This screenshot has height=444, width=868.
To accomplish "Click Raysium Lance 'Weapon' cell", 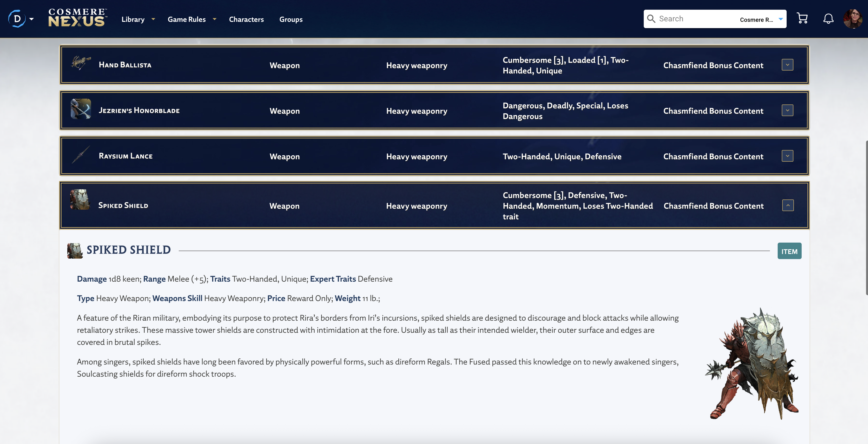I will (284, 156).
